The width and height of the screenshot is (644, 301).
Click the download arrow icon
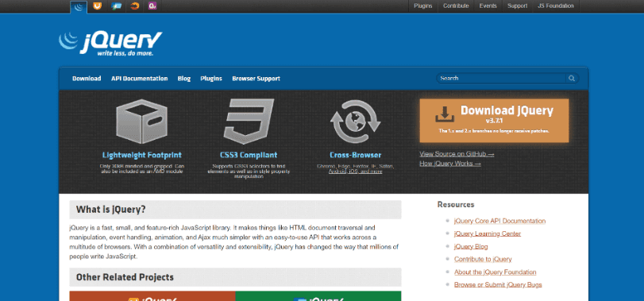click(445, 114)
